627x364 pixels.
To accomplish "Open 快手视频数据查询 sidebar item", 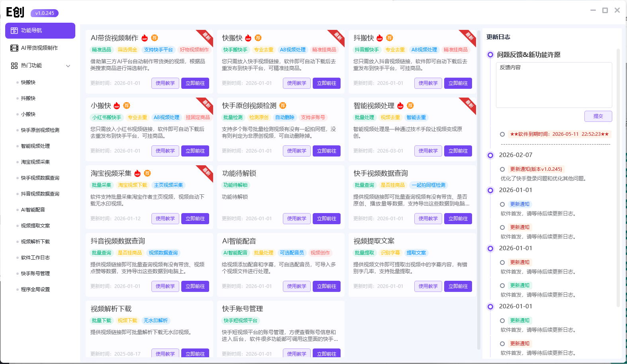I will coord(40,178).
